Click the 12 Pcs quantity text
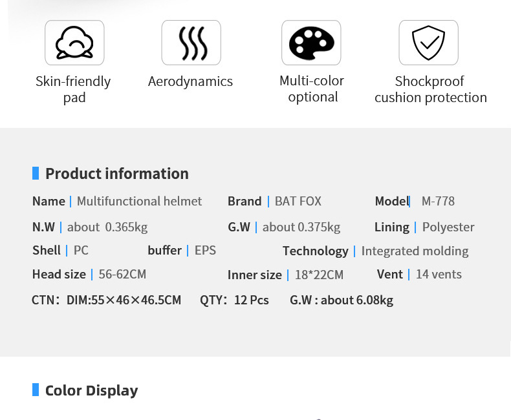 (252, 300)
